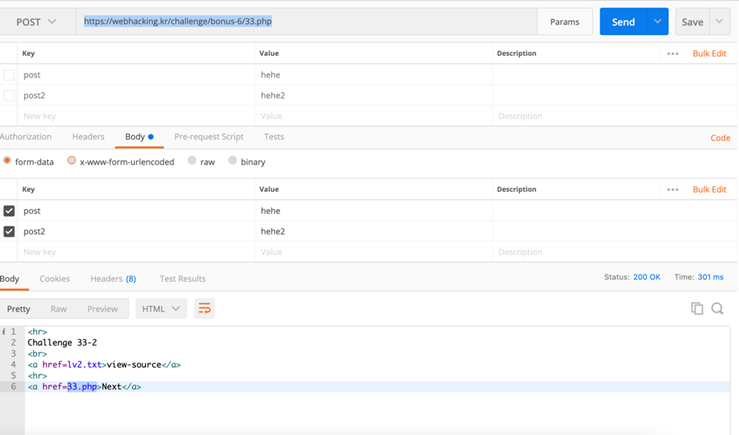The height and width of the screenshot is (435, 739).
Task: Click the 301 ms response time
Action: pyautogui.click(x=710, y=277)
